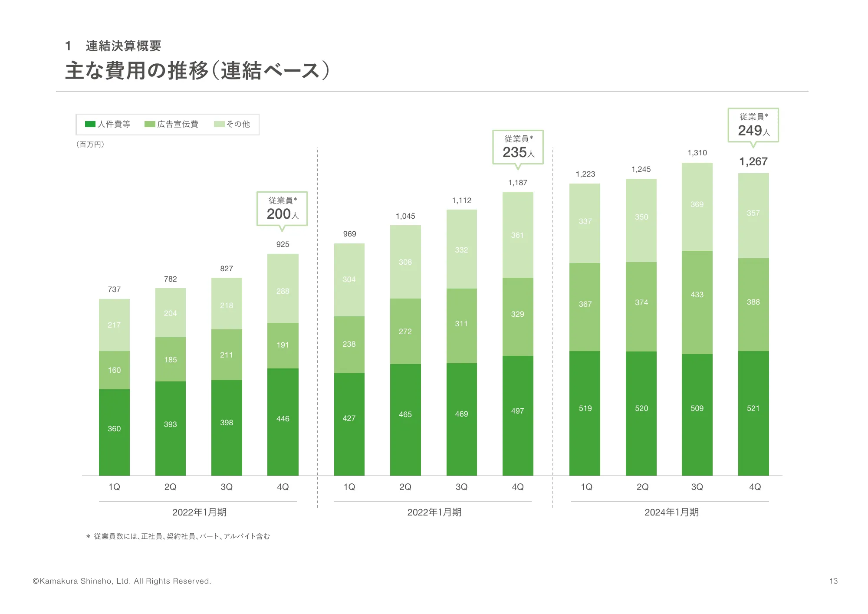Click the light green segment labeled 217
Viewport: 868px width, 614px height.
114,325
